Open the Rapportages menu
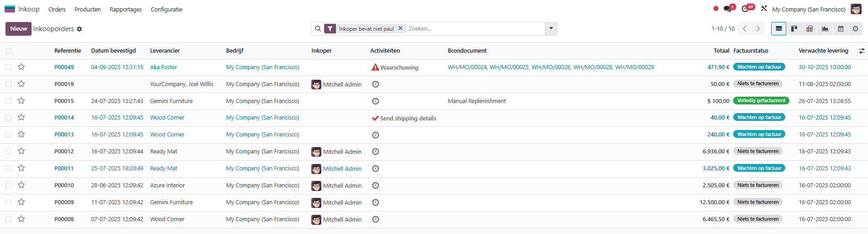 pos(126,9)
